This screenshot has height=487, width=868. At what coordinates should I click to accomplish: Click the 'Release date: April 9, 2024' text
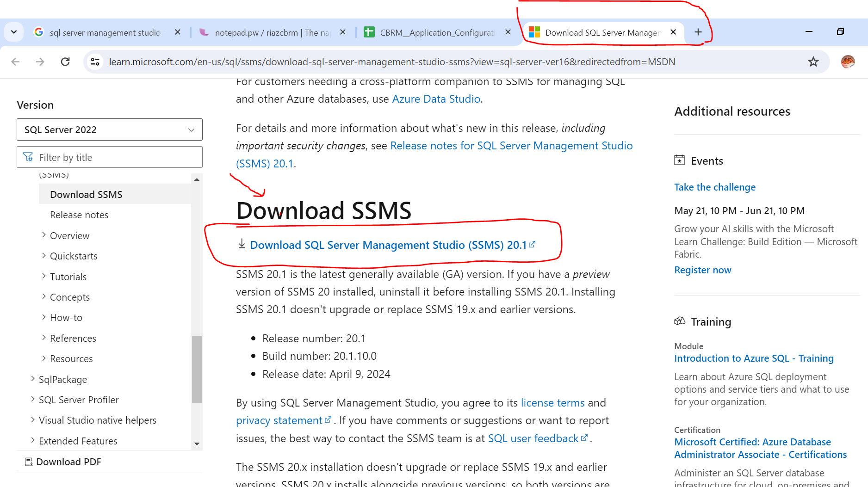point(326,374)
